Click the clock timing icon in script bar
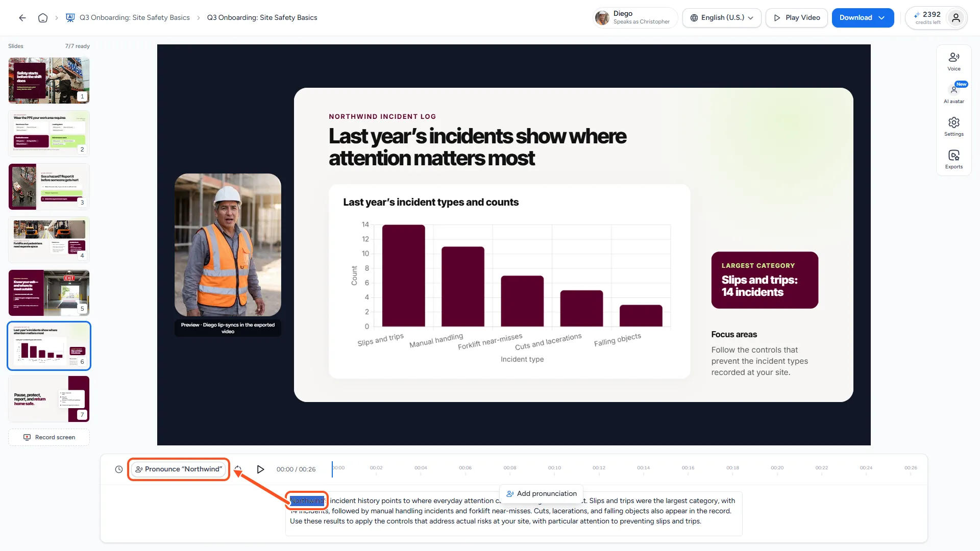980x551 pixels. pyautogui.click(x=119, y=469)
